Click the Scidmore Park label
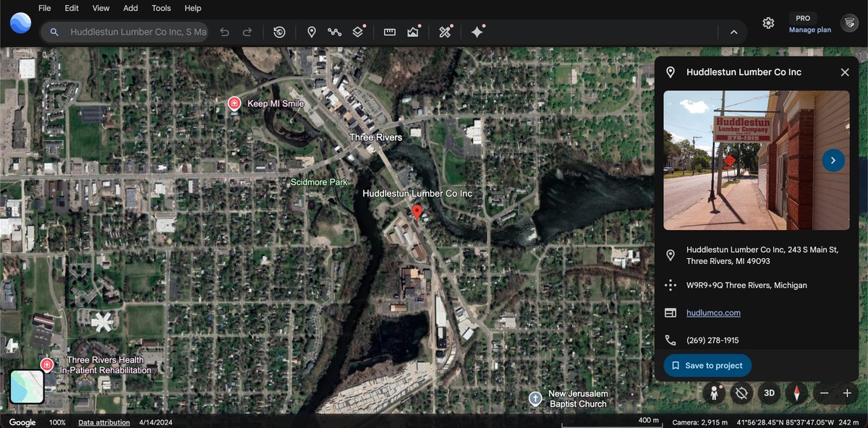 (x=319, y=182)
